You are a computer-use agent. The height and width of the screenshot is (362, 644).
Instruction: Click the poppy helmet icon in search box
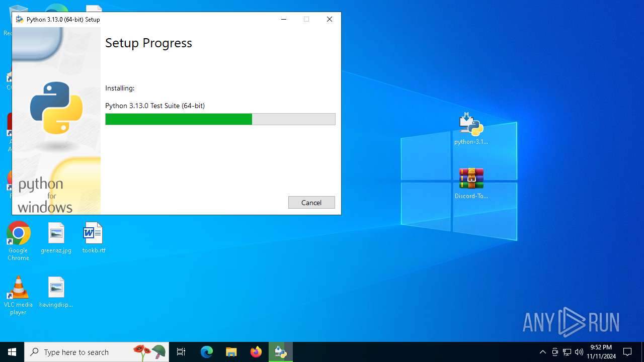coord(149,352)
